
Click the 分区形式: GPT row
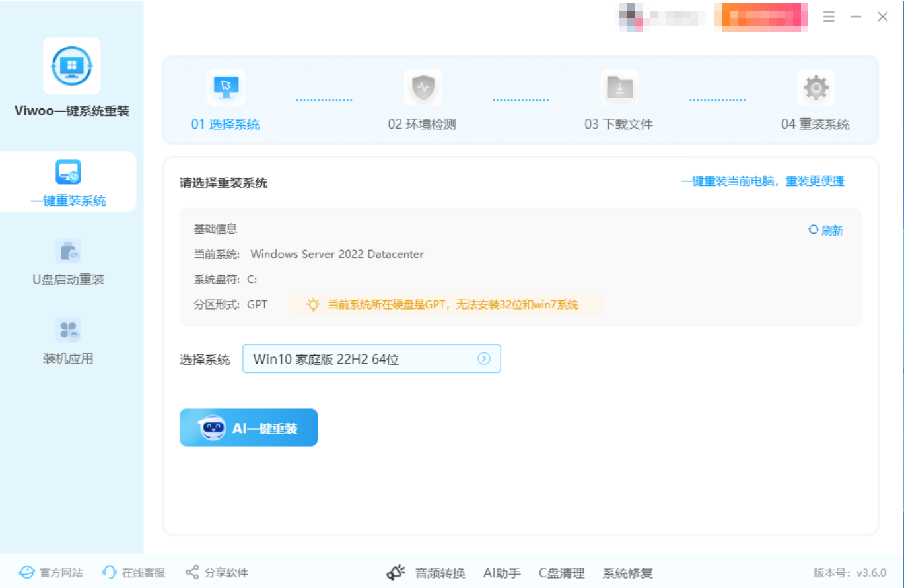[x=230, y=304]
